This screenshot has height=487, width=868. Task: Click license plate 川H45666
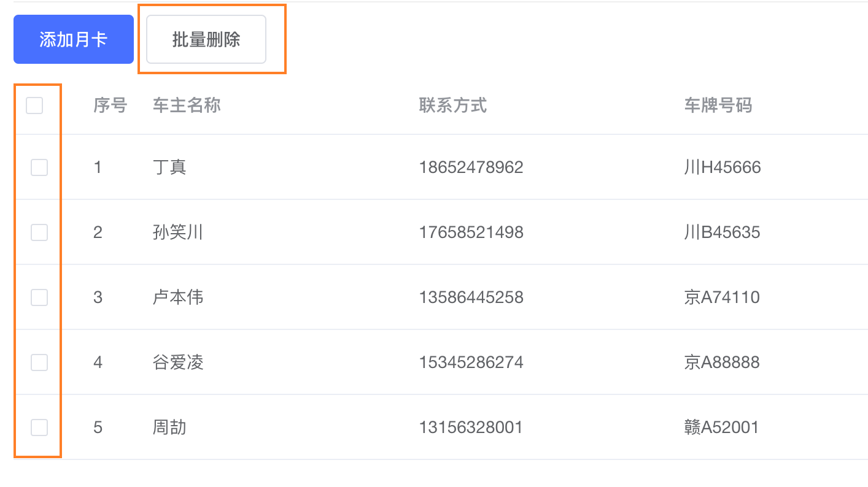723,167
